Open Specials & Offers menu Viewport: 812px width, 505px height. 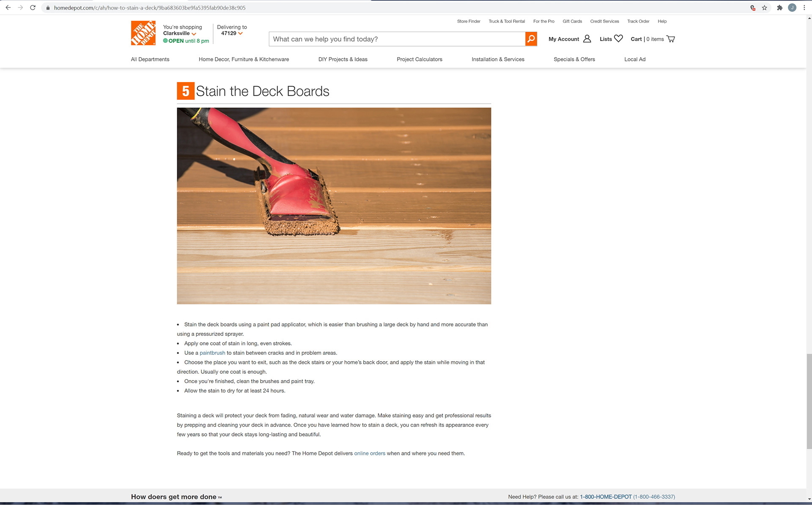click(x=574, y=59)
